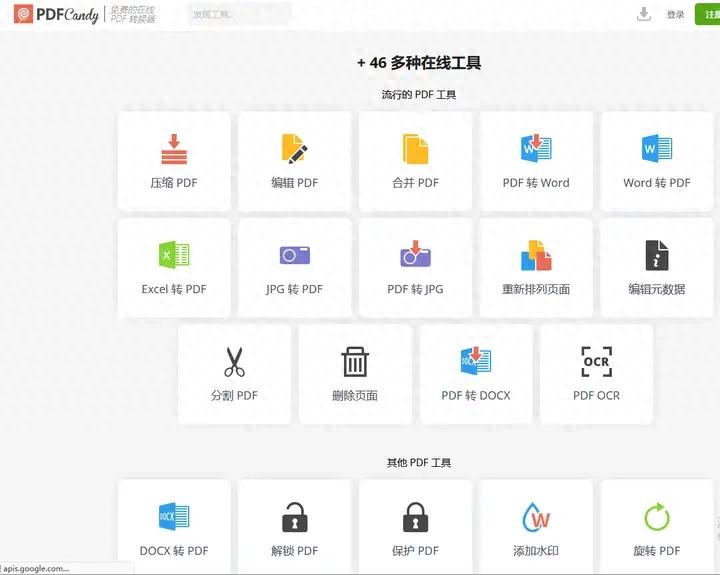
Task: Open the 重新排列页面 rearrange icon
Action: [x=536, y=255]
